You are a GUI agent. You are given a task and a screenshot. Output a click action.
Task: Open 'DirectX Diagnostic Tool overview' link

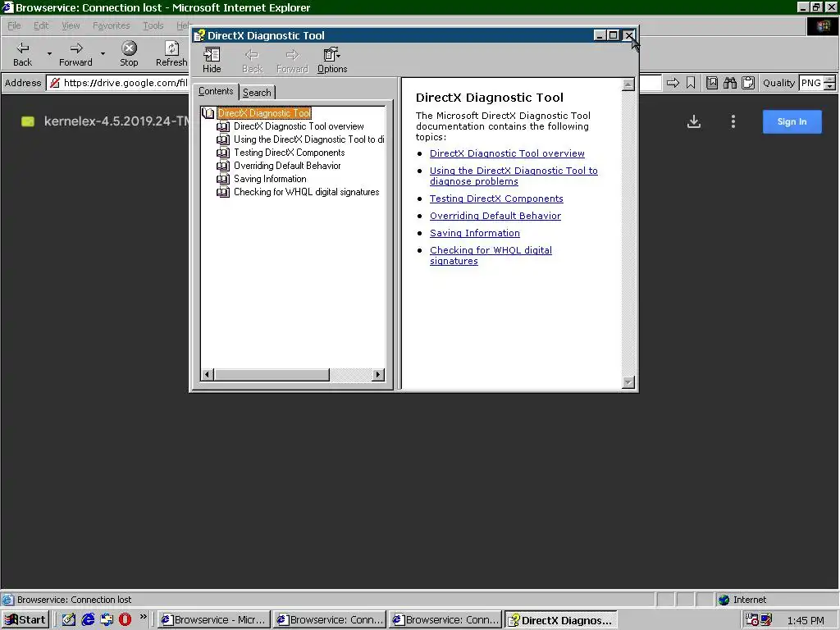(507, 153)
